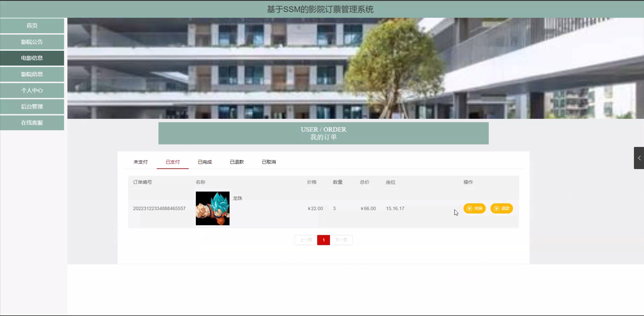Screen dimensions: 644x316
Task: Open 后台管理 in the sidebar
Action: (x=32, y=107)
